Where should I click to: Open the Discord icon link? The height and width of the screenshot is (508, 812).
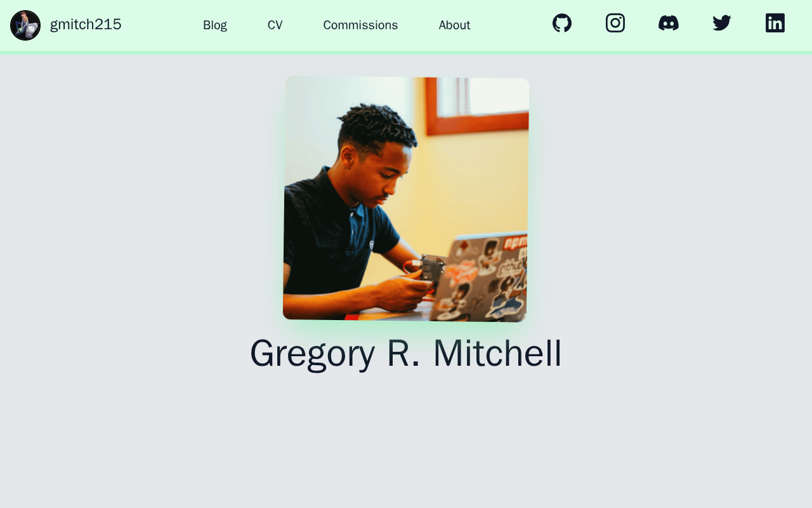pyautogui.click(x=669, y=23)
